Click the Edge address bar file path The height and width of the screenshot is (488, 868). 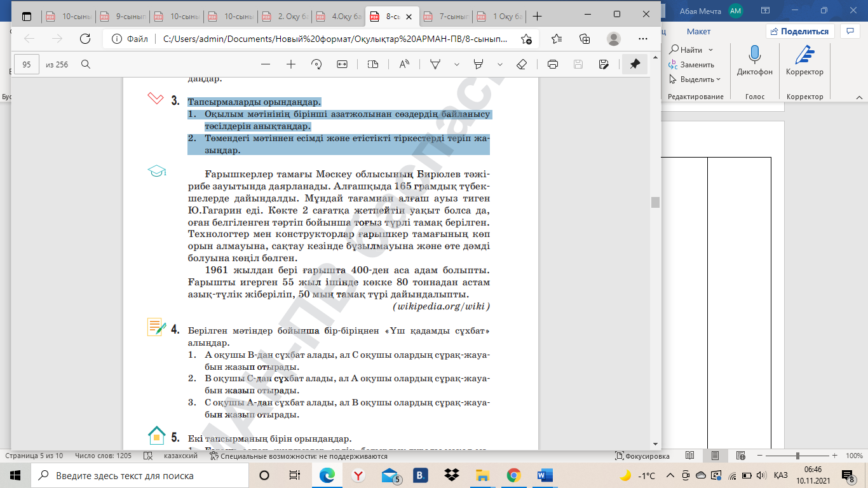pos(335,39)
